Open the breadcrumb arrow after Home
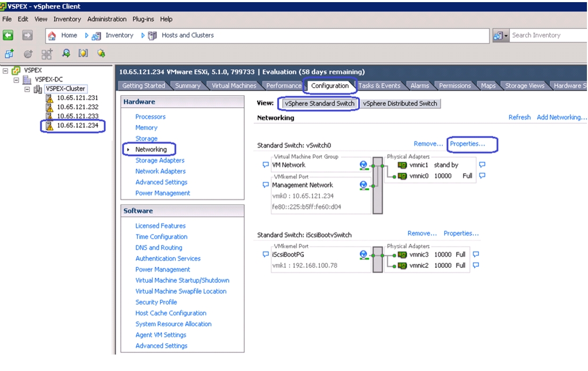588x371 pixels. tap(86, 36)
